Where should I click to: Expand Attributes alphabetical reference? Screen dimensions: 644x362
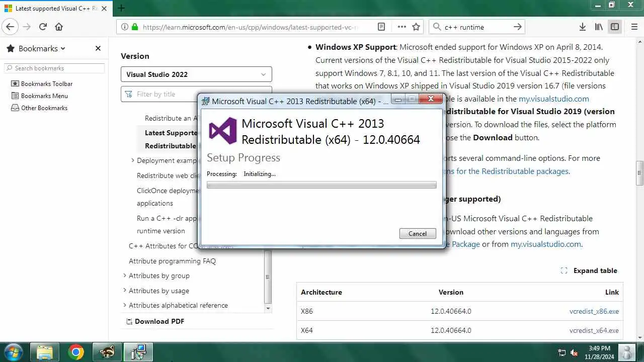[125, 305]
